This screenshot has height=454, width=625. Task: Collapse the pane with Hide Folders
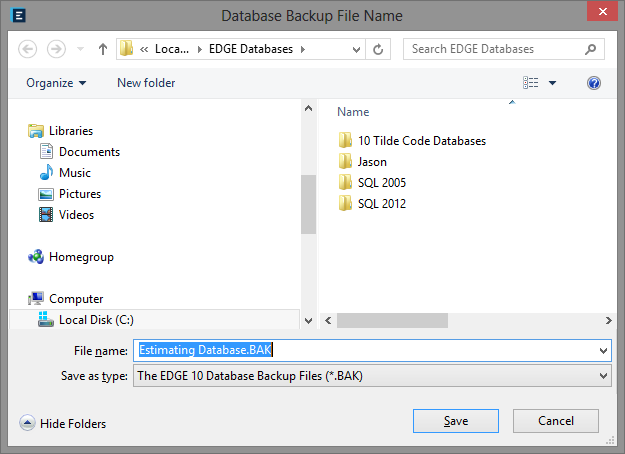pyautogui.click(x=63, y=423)
